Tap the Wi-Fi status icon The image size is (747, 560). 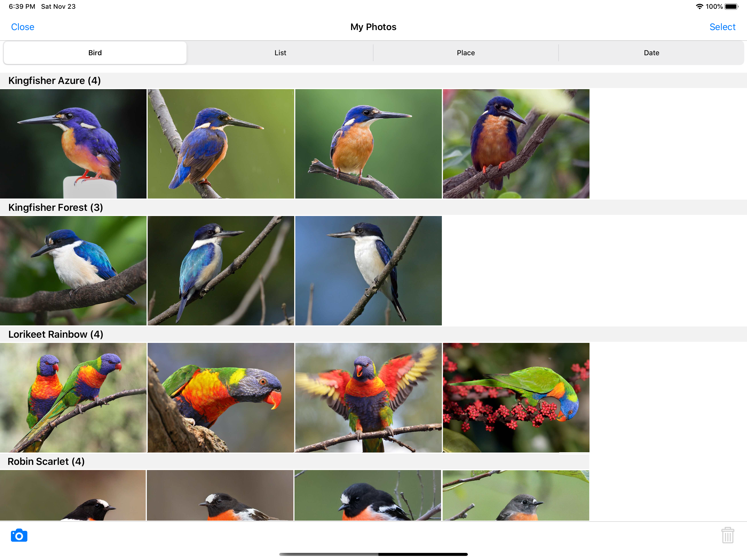click(699, 6)
